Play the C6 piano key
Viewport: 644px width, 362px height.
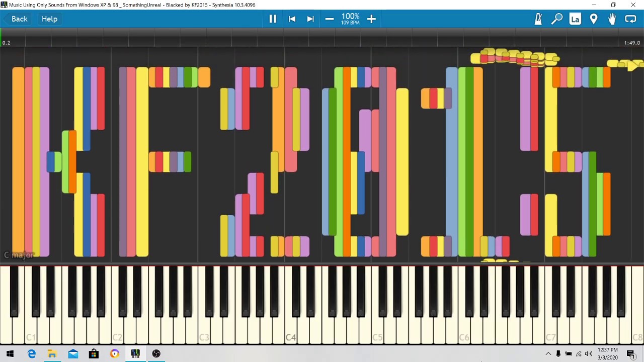(x=464, y=332)
